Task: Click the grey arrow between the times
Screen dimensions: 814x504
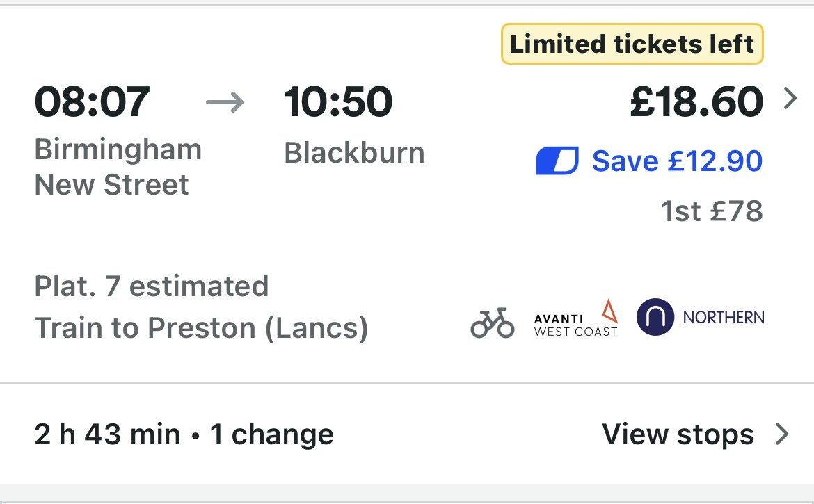Action: click(225, 103)
